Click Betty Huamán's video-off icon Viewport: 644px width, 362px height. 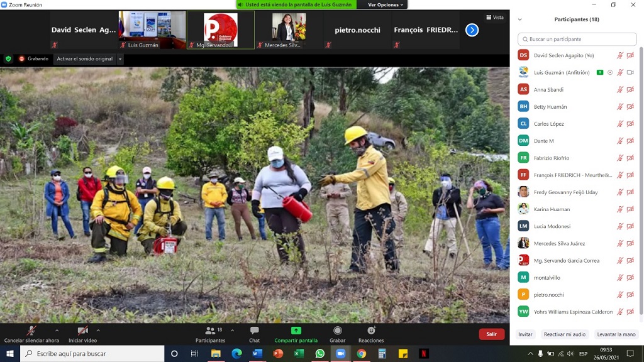pos(630,107)
